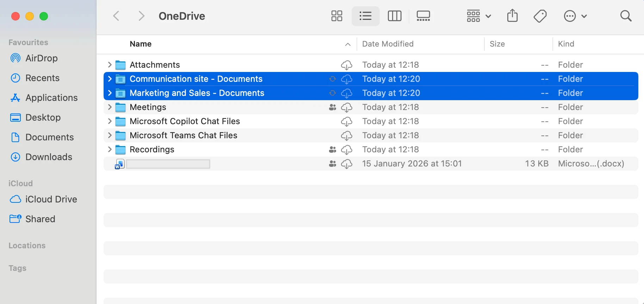Click the shared people icon on the docx row
This screenshot has height=304, width=644.
332,164
